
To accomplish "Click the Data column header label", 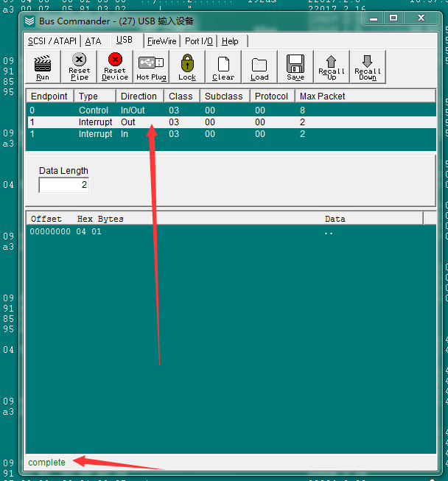I will click(x=335, y=219).
